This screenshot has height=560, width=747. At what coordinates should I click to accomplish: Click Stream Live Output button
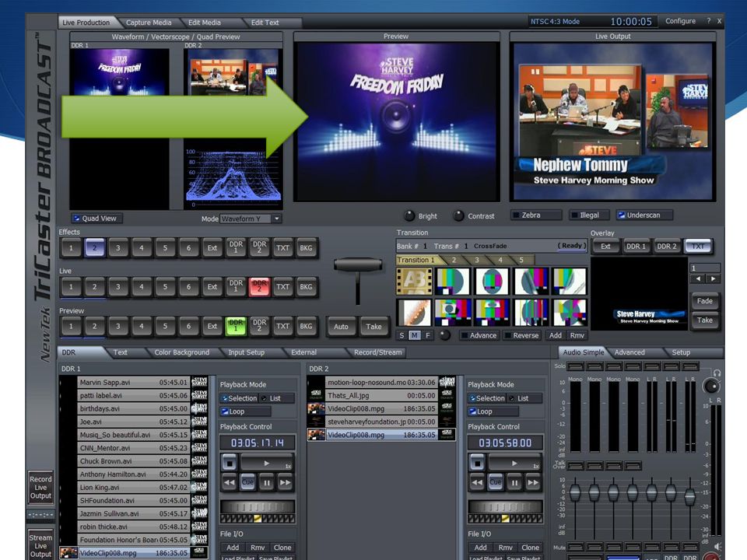(40, 545)
